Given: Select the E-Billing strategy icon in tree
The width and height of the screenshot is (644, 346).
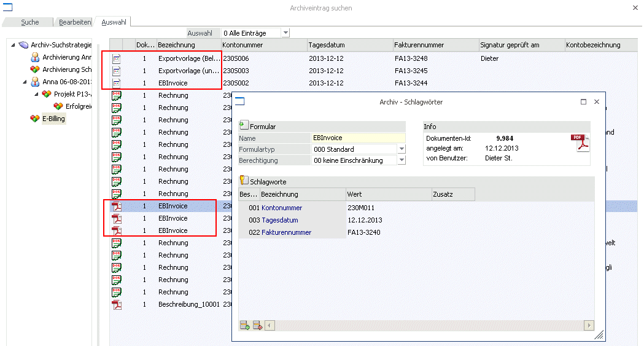Looking at the screenshot, I should (x=35, y=119).
